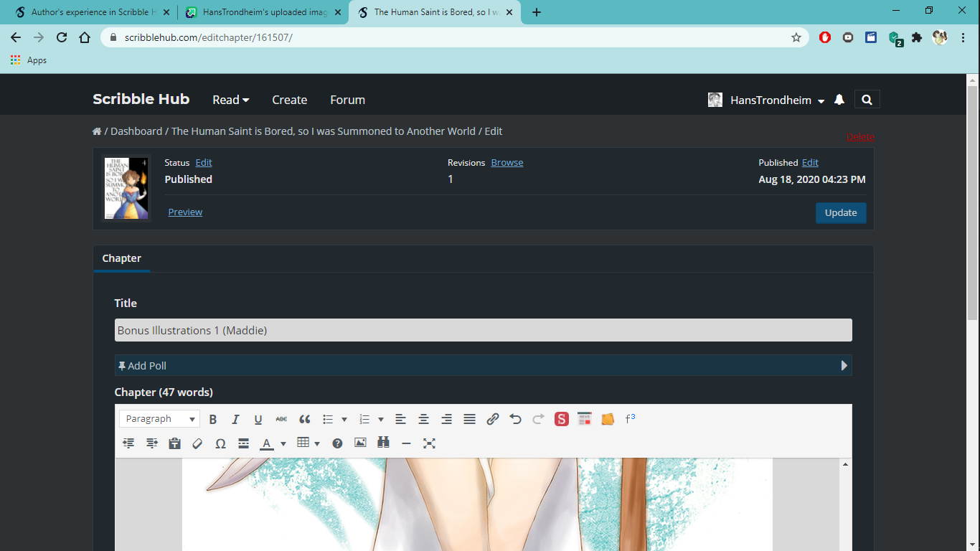Click the chapter Title input field
Viewport: 980px width, 551px height.
tap(483, 331)
